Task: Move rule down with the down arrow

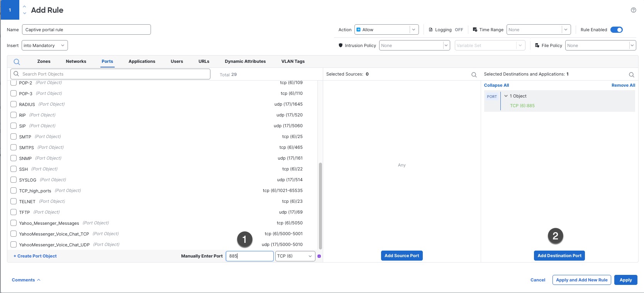Action: pyautogui.click(x=25, y=13)
